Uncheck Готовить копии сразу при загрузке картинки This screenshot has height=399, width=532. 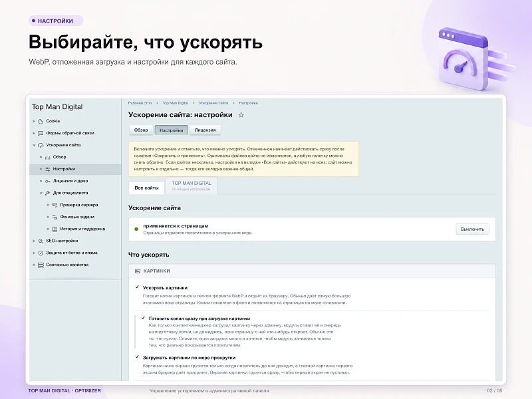[x=143, y=318]
